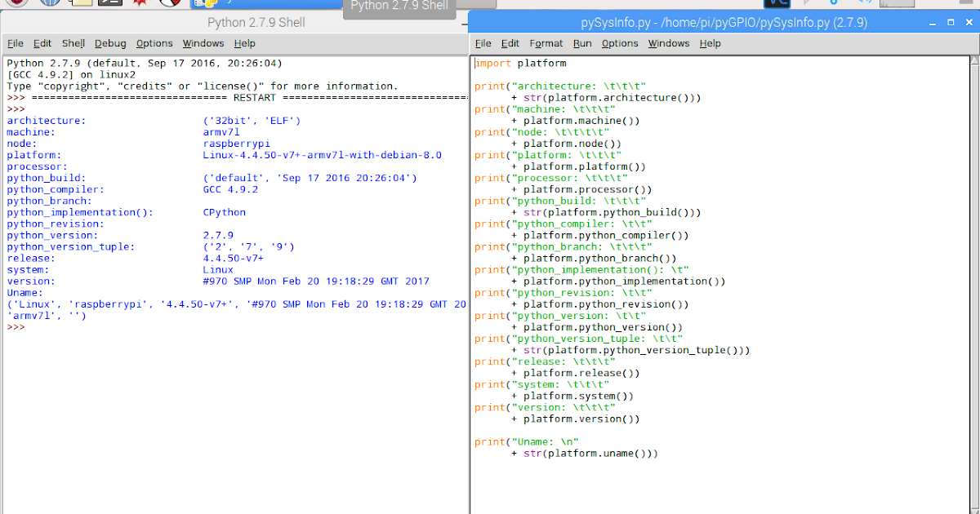Viewport: 980px width, 514px height.
Task: Open the File Manager from the taskbar
Action: (79, 5)
